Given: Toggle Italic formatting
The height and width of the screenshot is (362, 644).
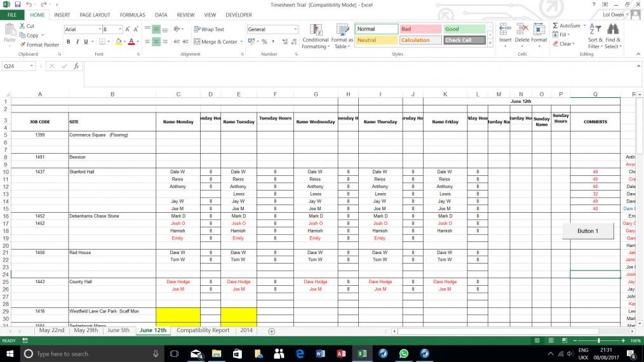Looking at the screenshot, I should pos(77,41).
